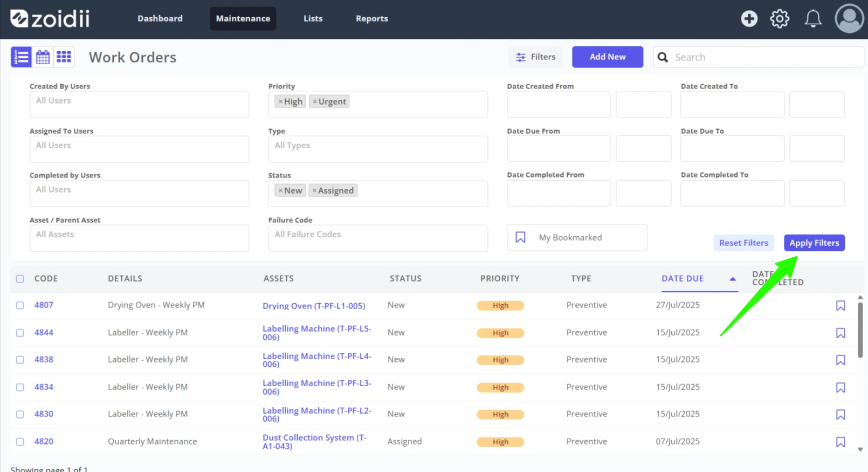Open Maintenance menu
Image resolution: width=868 pixels, height=472 pixels.
coord(243,18)
